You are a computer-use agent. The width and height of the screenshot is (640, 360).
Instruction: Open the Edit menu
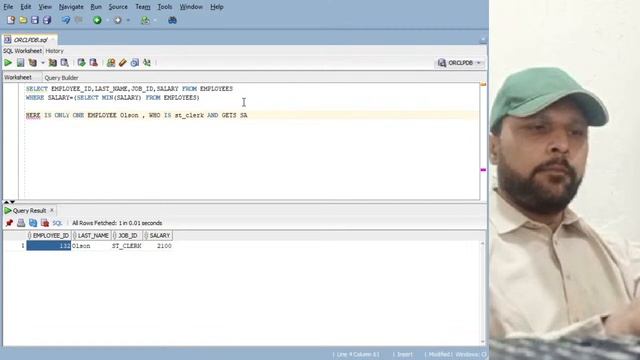click(x=26, y=7)
